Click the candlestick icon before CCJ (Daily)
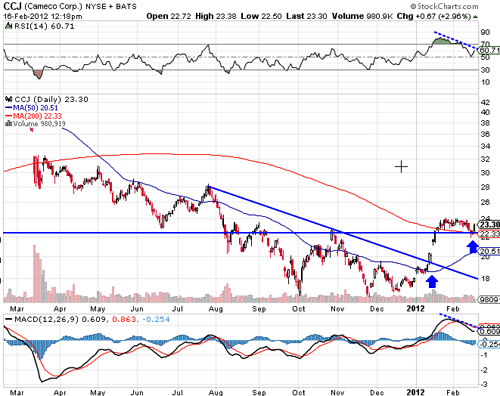 click(9, 99)
